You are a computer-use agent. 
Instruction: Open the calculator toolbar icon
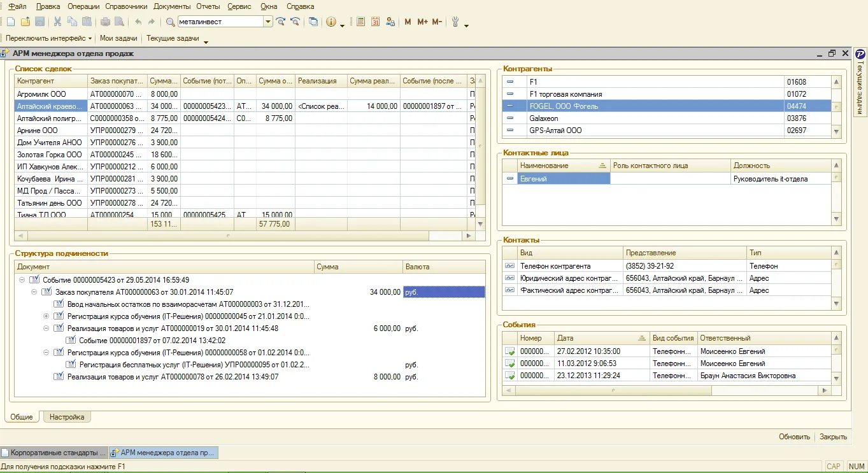tap(360, 22)
